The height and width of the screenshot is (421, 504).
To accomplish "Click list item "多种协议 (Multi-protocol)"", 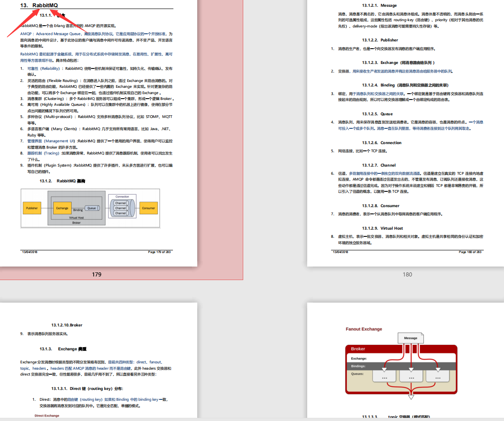I will pos(50,117).
